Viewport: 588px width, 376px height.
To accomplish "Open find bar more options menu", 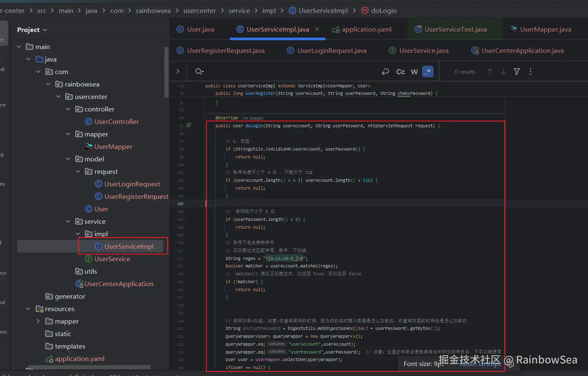I will coord(530,72).
